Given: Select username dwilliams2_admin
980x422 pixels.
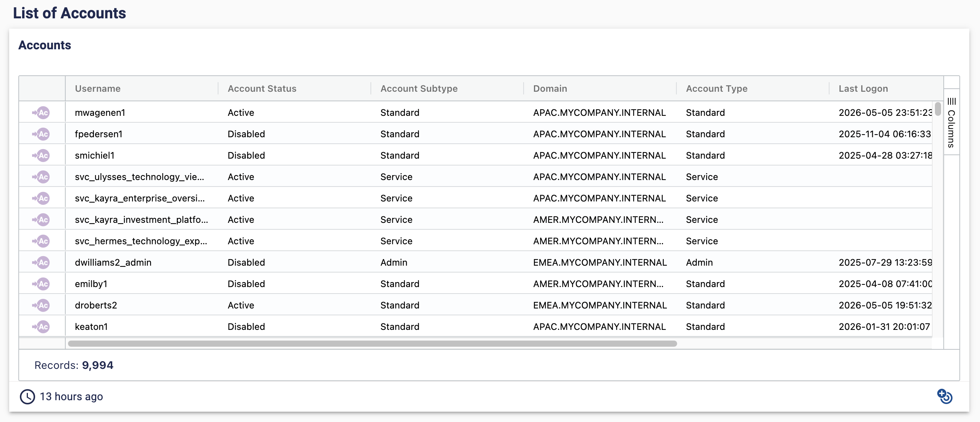Looking at the screenshot, I should tap(113, 263).
